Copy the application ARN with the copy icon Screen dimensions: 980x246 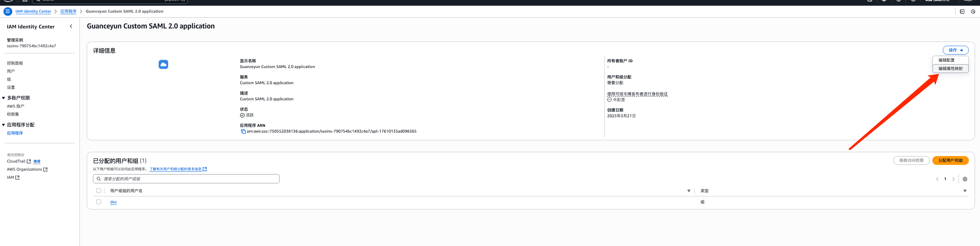pos(243,131)
